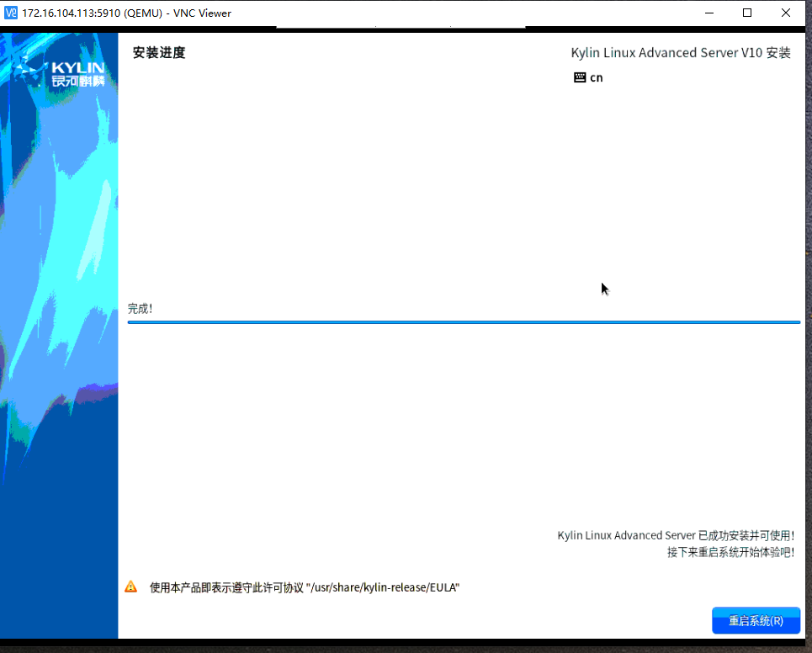
Task: Minimize the VNC Viewer window
Action: click(x=709, y=13)
